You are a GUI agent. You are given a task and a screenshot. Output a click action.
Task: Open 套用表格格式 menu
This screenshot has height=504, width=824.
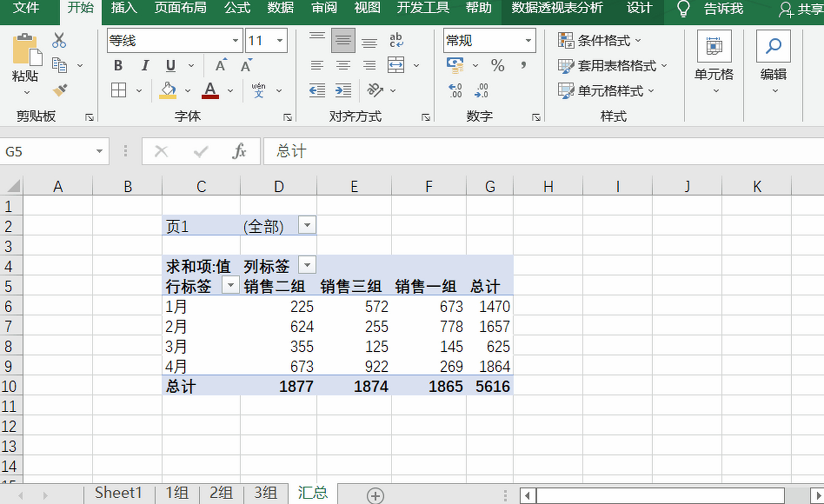[x=612, y=66]
